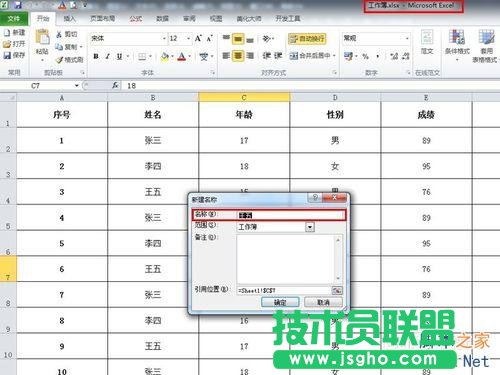Toggle top vertical alignment
The width and height of the screenshot is (500, 375).
point(226,38)
